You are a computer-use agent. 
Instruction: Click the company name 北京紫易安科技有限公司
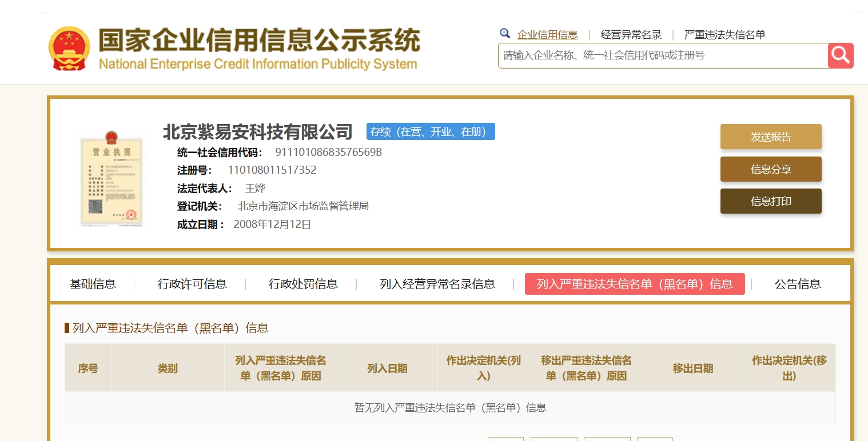258,132
